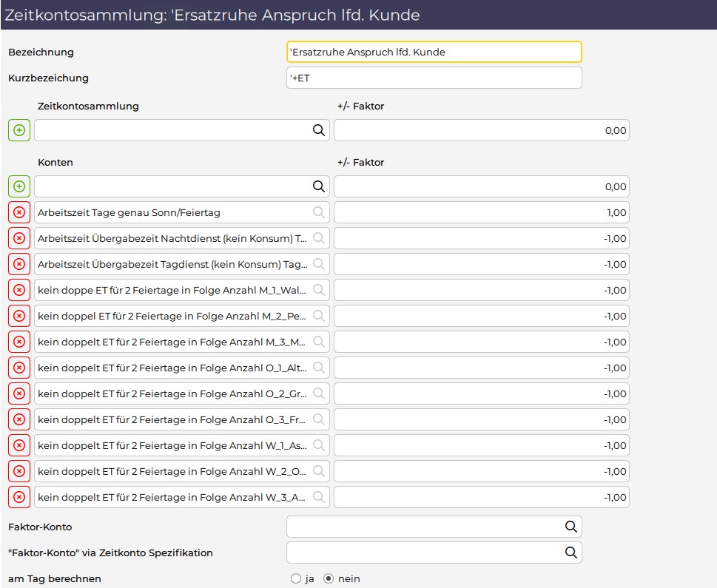This screenshot has height=588, width=717.
Task: Edit the -1,00 factor of W_2_O… row
Action: pos(482,471)
